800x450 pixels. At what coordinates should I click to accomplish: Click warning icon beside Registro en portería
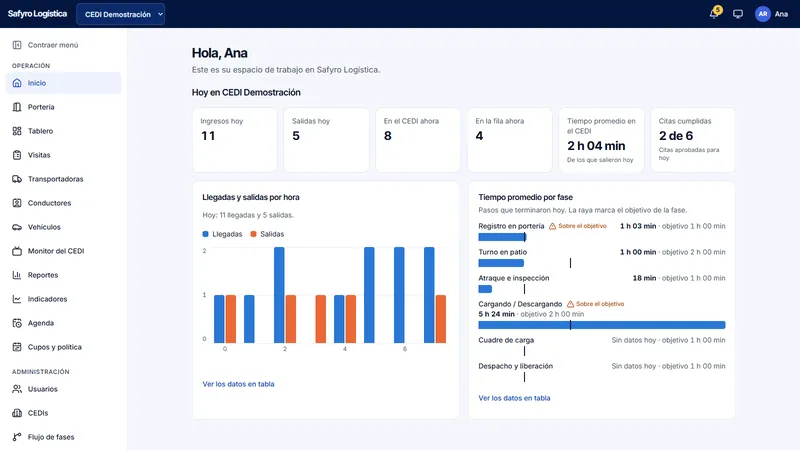(552, 226)
